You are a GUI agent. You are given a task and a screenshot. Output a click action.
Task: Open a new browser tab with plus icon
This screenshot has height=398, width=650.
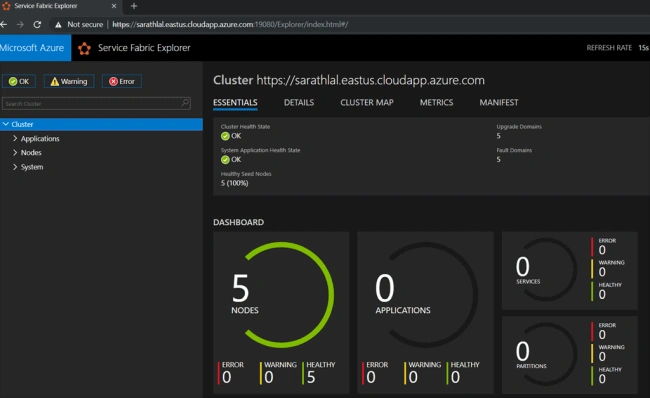[134, 6]
